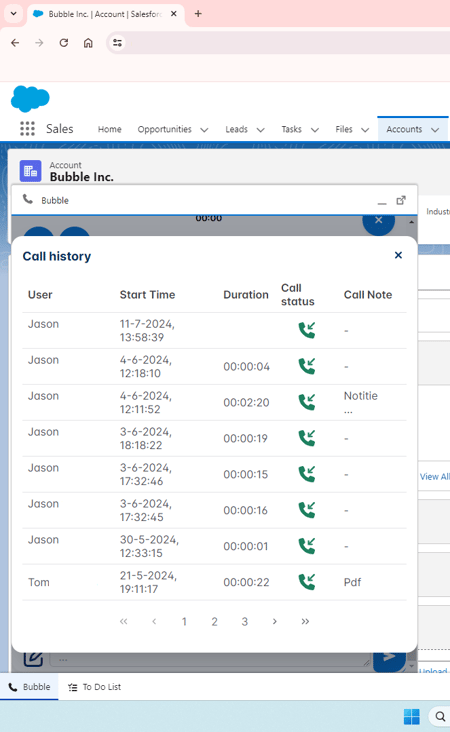Click call status icon for 17:32:45 call
The image size is (450, 732).
(x=307, y=510)
